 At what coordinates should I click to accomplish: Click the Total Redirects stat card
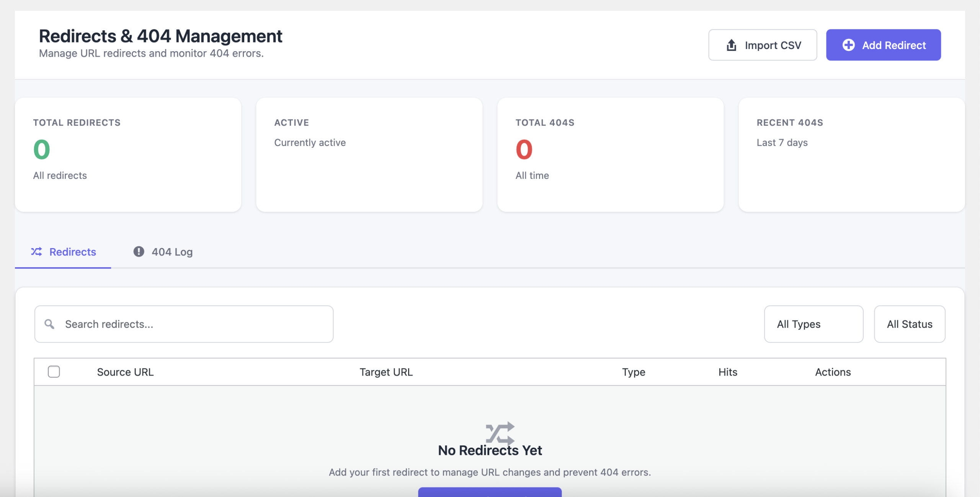(128, 155)
